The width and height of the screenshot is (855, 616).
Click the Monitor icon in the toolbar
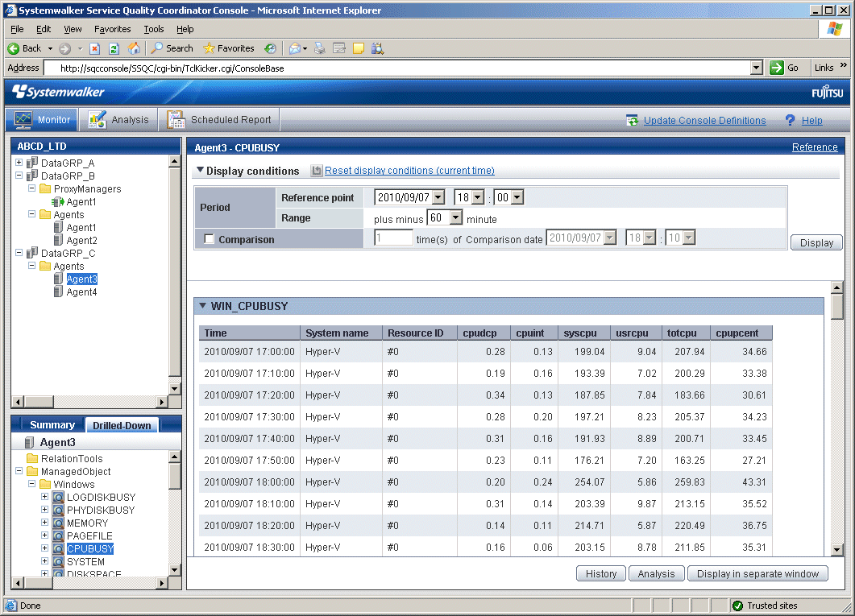23,120
